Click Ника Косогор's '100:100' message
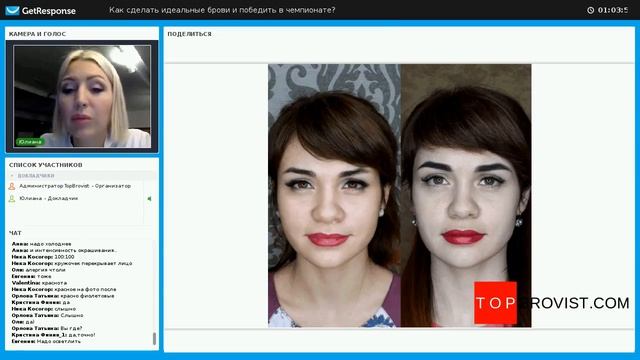 [43, 257]
